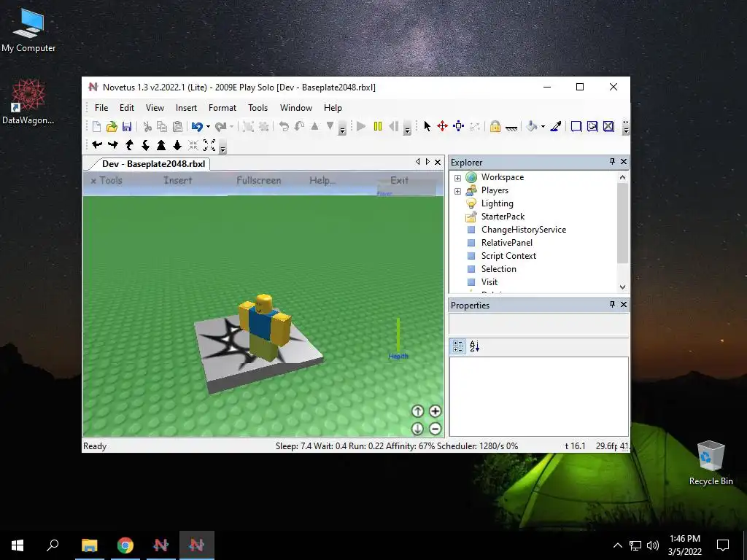
Task: Show hidden system tray icons chevron
Action: coord(617,545)
